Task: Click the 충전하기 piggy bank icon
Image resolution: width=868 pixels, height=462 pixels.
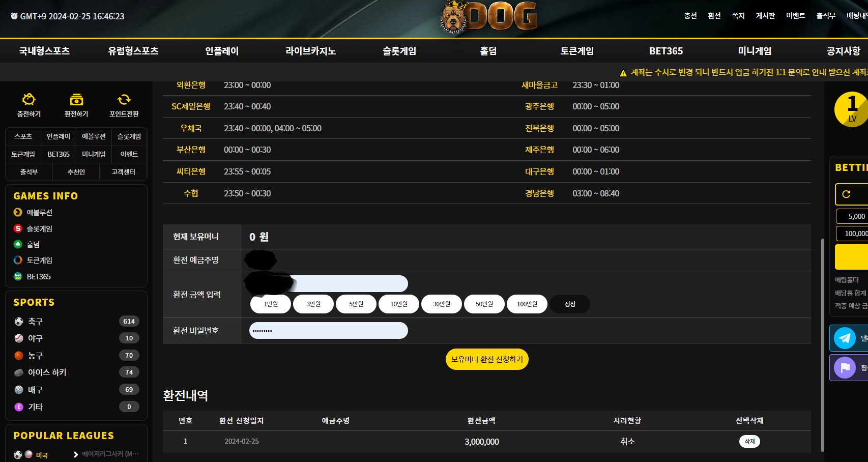Action: (29, 99)
